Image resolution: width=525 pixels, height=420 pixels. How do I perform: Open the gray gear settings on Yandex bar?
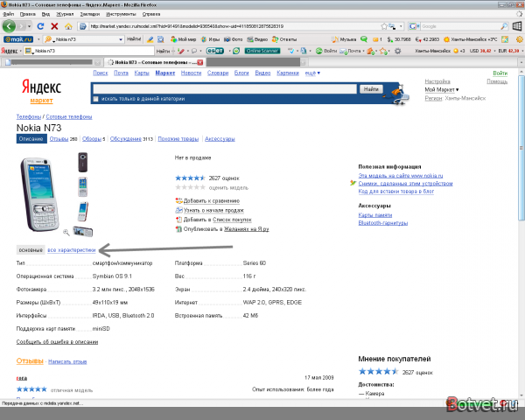398,51
